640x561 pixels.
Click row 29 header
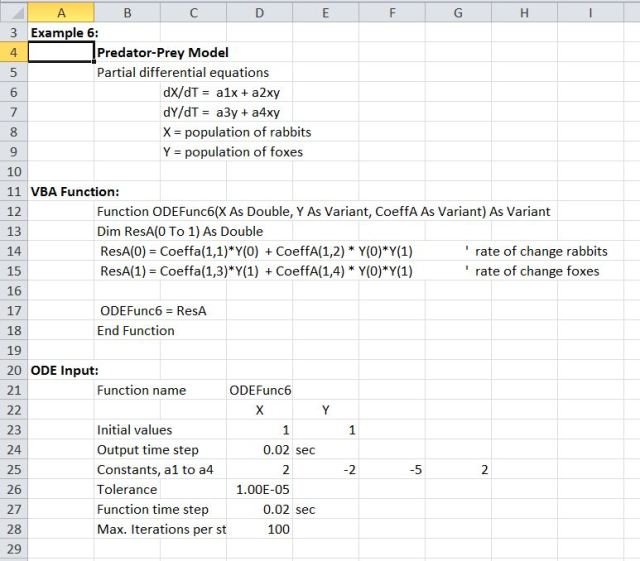[13, 550]
